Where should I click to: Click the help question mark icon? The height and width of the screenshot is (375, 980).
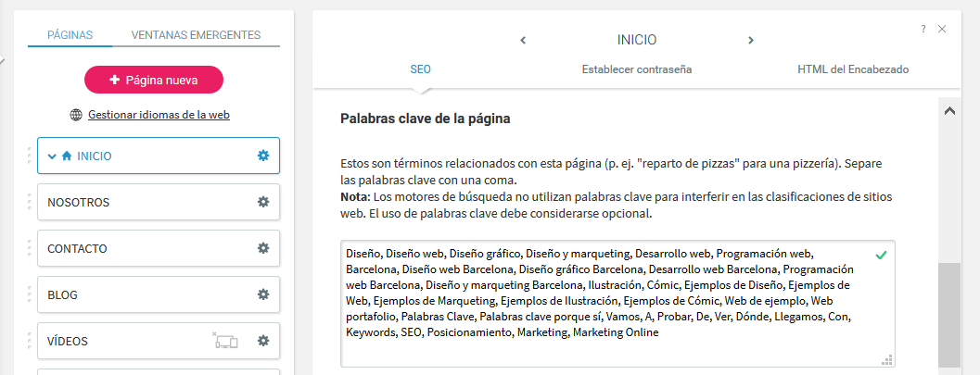click(x=923, y=29)
